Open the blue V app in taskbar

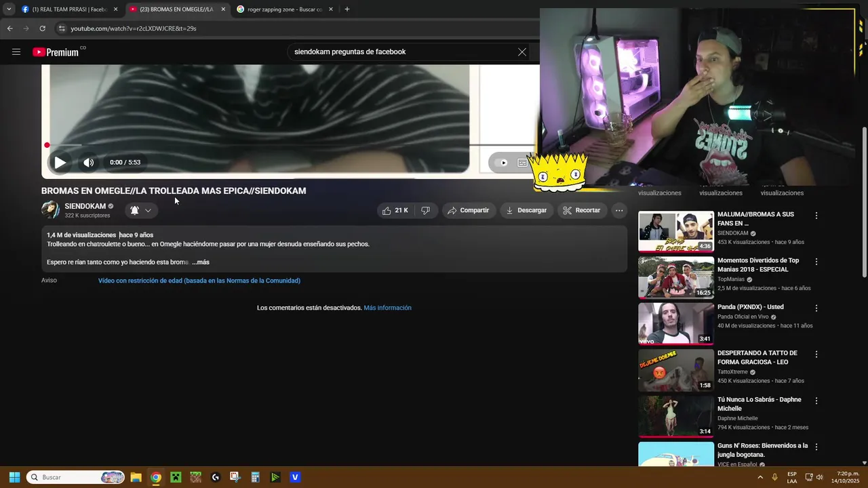point(295,477)
